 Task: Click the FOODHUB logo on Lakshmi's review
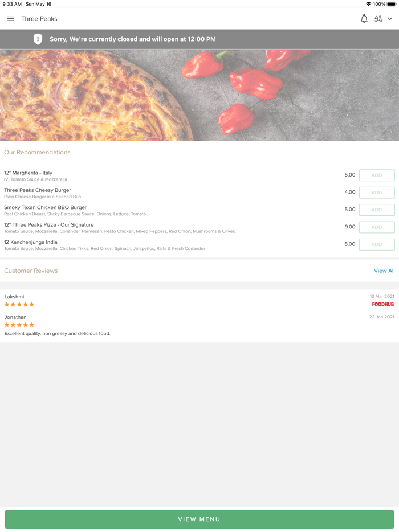pos(382,304)
